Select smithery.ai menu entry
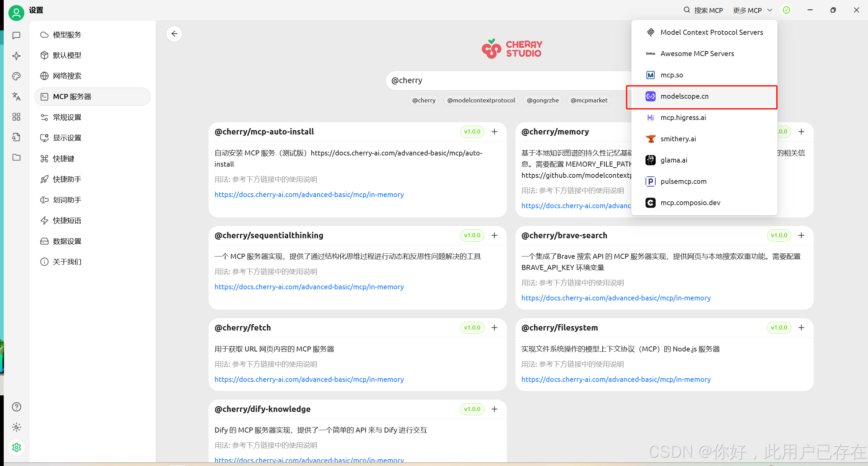868x466 pixels. coord(704,139)
